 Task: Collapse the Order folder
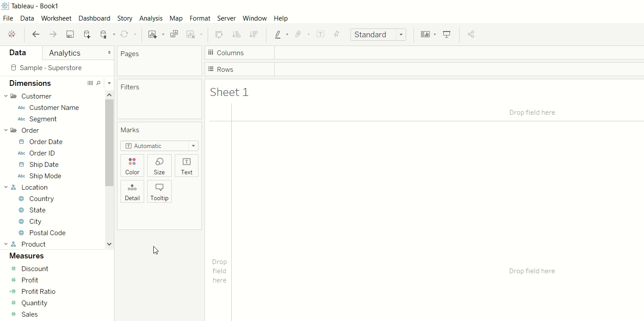tap(6, 130)
